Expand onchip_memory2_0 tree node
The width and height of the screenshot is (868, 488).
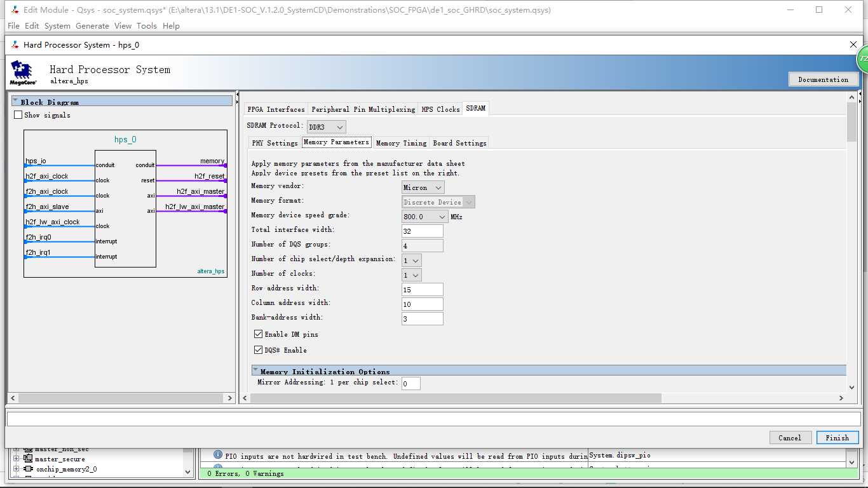(x=16, y=469)
